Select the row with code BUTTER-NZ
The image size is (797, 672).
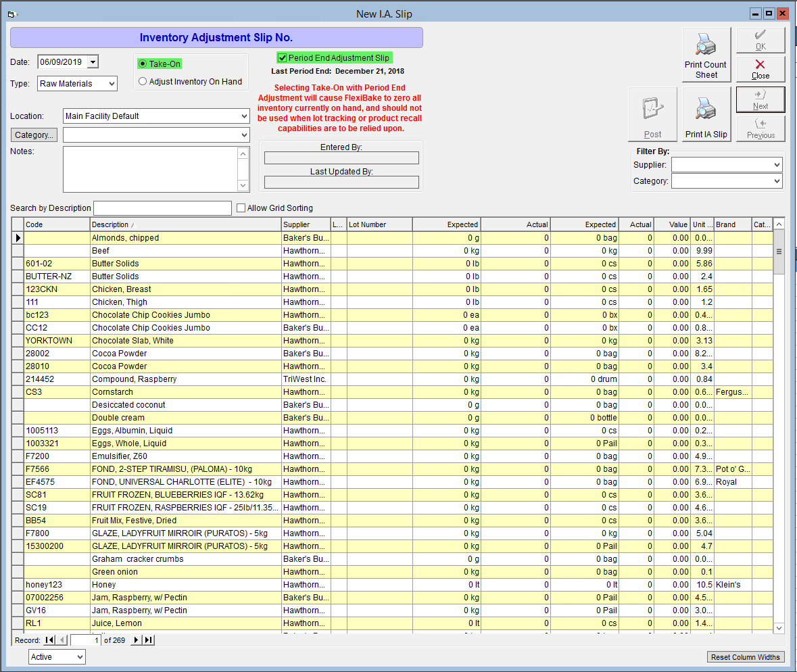tap(392, 277)
